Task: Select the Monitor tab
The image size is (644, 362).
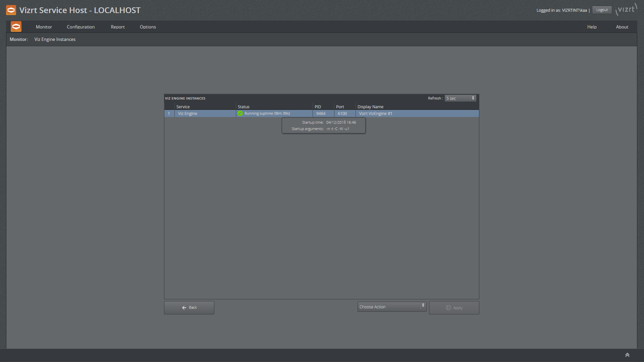Action: coord(45,27)
